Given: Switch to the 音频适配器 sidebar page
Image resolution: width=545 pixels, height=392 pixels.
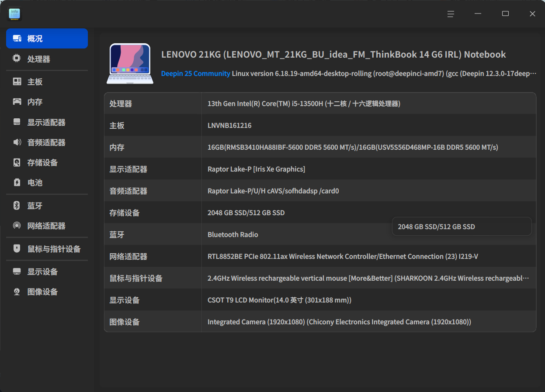Looking at the screenshot, I should click(47, 142).
